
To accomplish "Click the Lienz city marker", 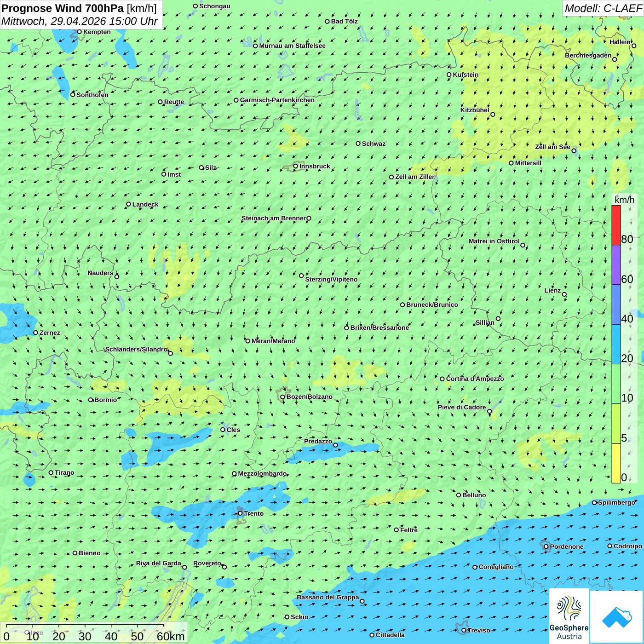I will pyautogui.click(x=564, y=294).
